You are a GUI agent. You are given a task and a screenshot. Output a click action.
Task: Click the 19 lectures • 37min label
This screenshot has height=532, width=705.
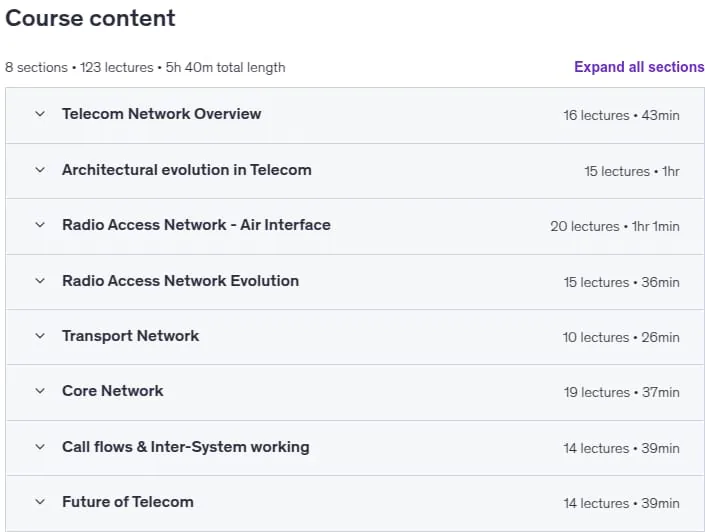[x=621, y=393]
